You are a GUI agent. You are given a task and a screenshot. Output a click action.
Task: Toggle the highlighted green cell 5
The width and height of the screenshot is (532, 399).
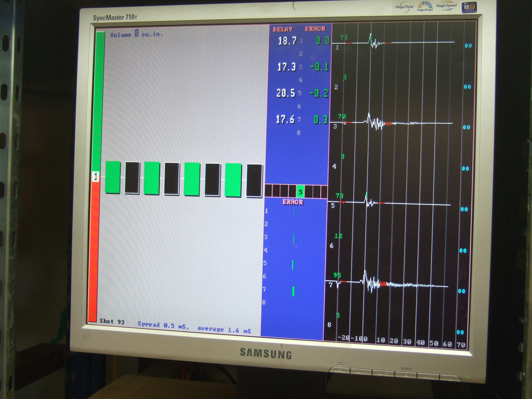click(x=300, y=192)
